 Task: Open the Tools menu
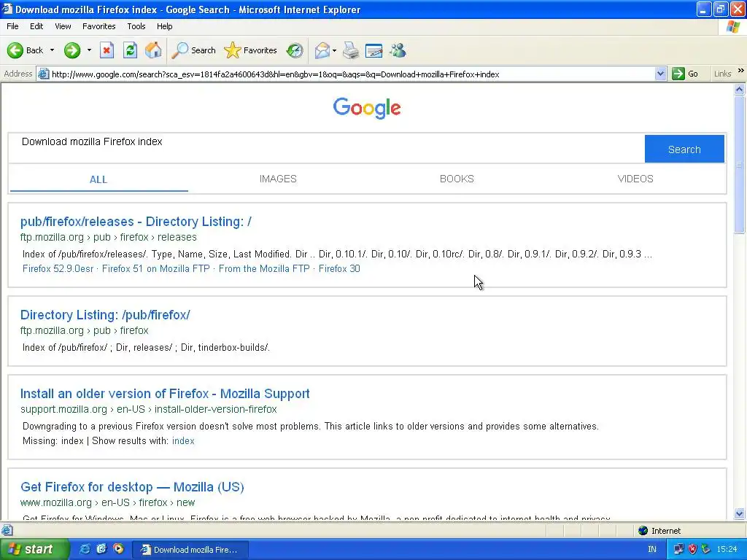136,26
